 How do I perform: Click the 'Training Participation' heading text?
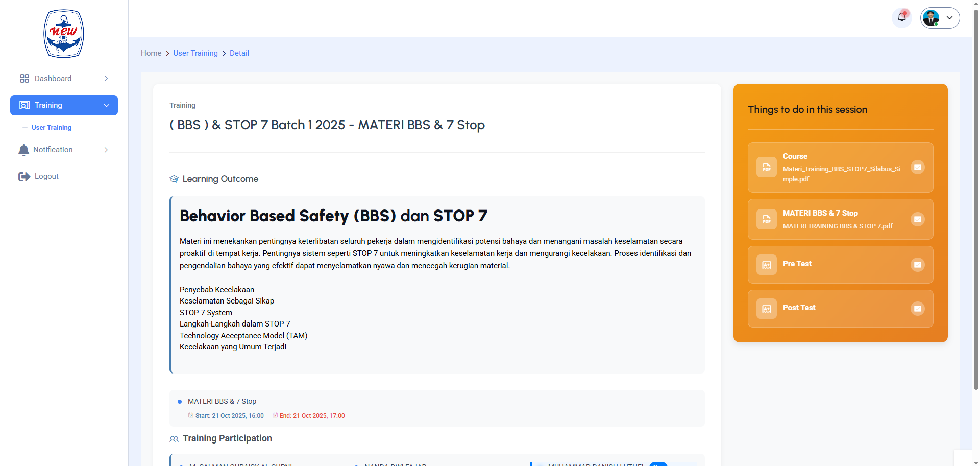click(227, 438)
